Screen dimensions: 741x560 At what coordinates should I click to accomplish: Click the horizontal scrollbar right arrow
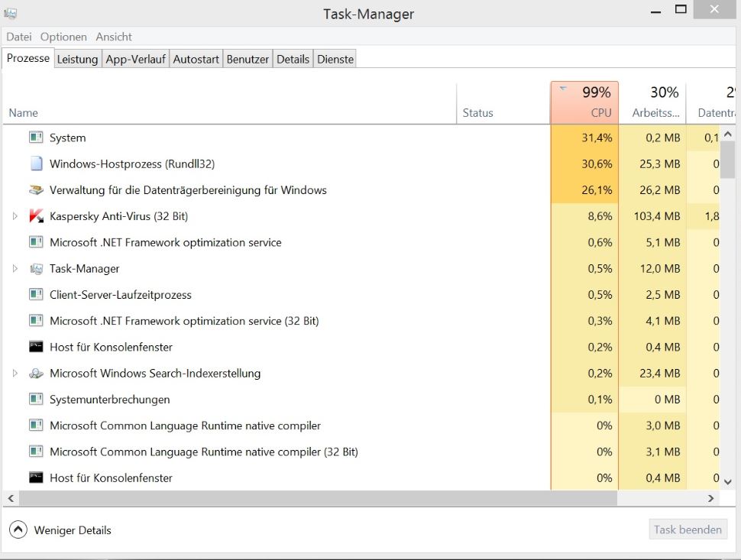710,498
